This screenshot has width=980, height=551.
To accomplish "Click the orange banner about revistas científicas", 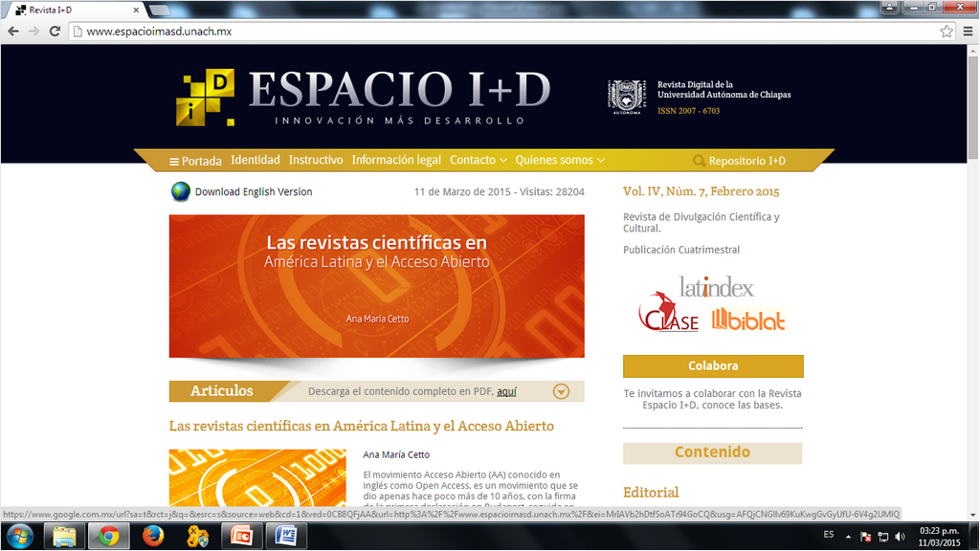I will [377, 286].
